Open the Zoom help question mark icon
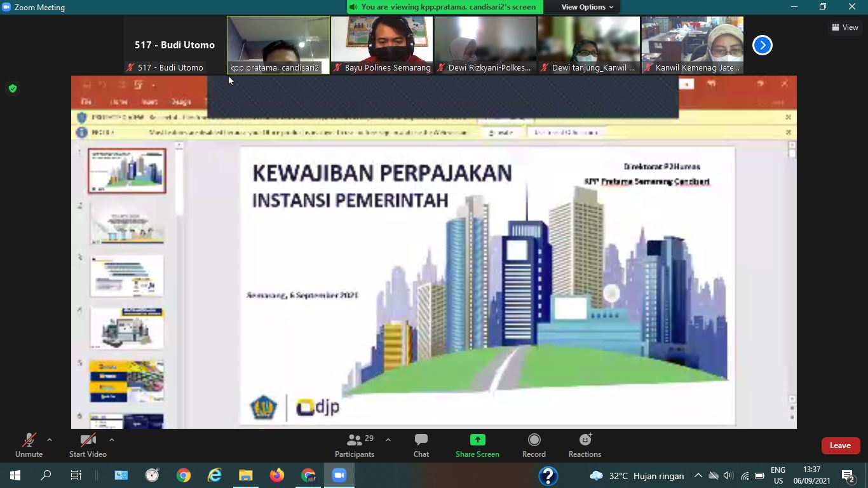Image resolution: width=868 pixels, height=488 pixels. [x=548, y=475]
